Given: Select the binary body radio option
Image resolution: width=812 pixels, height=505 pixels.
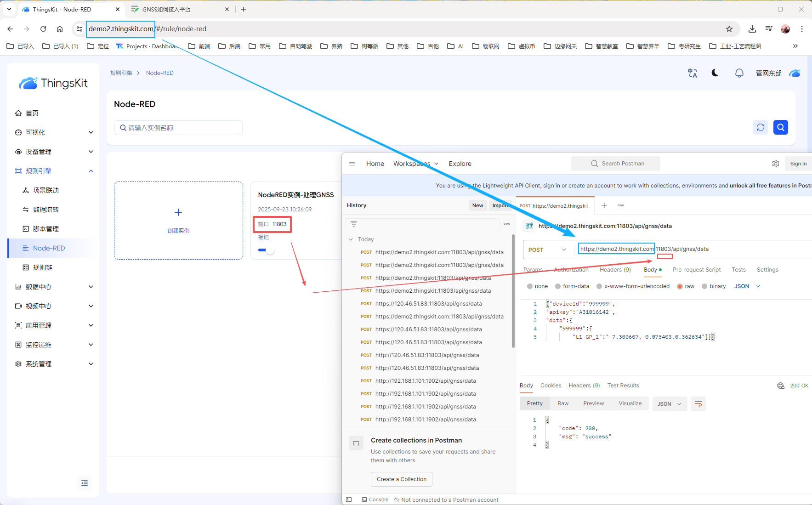Looking at the screenshot, I should click(704, 286).
